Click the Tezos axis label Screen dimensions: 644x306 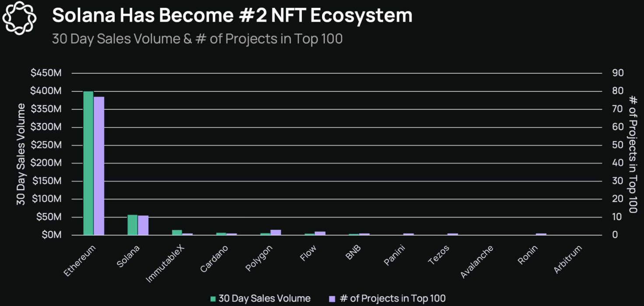pyautogui.click(x=439, y=255)
